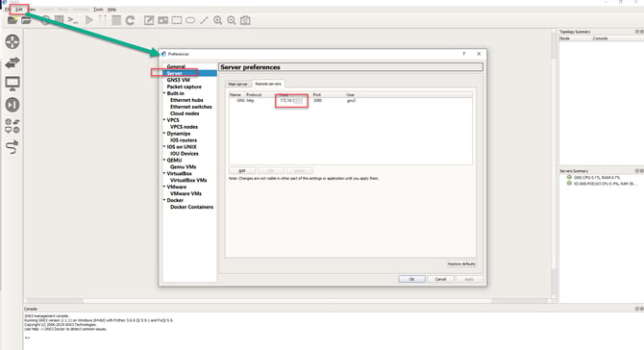Click the Restore defaults button

coord(461,263)
